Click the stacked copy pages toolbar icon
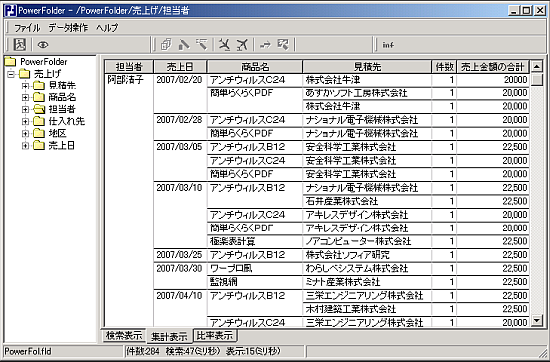This screenshot has height=362, width=550. pyautogui.click(x=166, y=45)
